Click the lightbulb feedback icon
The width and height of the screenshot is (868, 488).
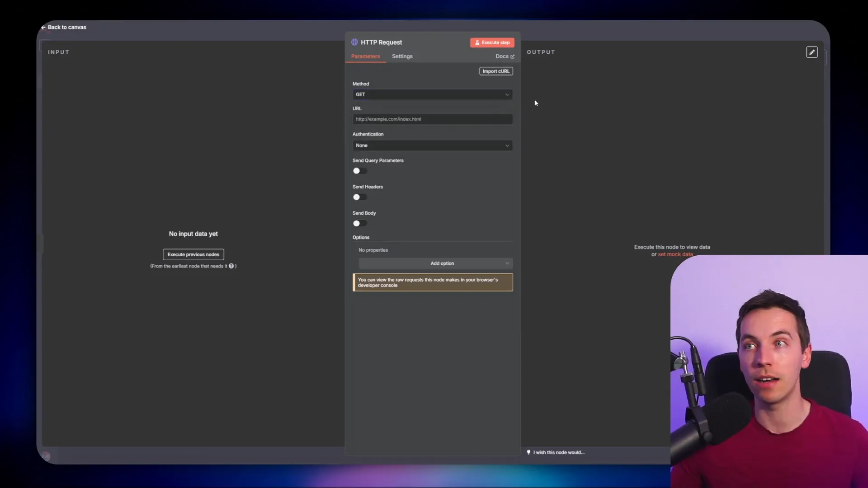click(528, 452)
